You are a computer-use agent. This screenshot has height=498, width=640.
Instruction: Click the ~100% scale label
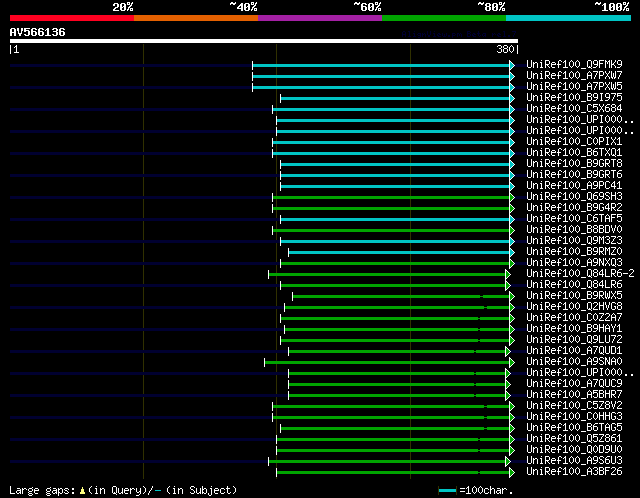pos(612,7)
